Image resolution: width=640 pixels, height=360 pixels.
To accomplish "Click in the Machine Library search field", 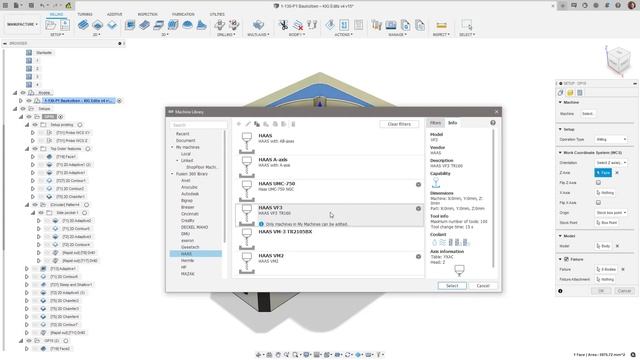I will point(198,125).
